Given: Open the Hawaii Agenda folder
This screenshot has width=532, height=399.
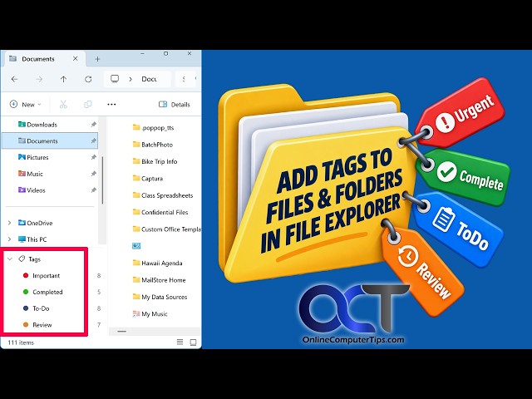Looking at the screenshot, I should tap(157, 263).
